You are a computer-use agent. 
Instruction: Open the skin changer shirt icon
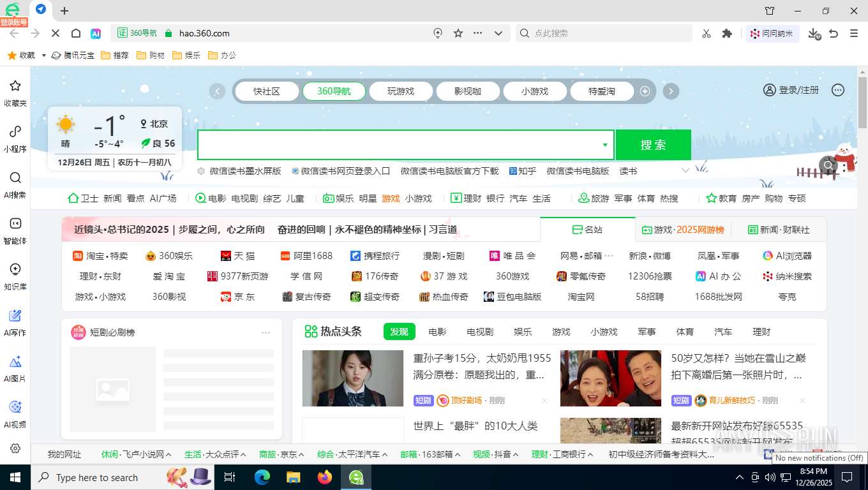[770, 11]
